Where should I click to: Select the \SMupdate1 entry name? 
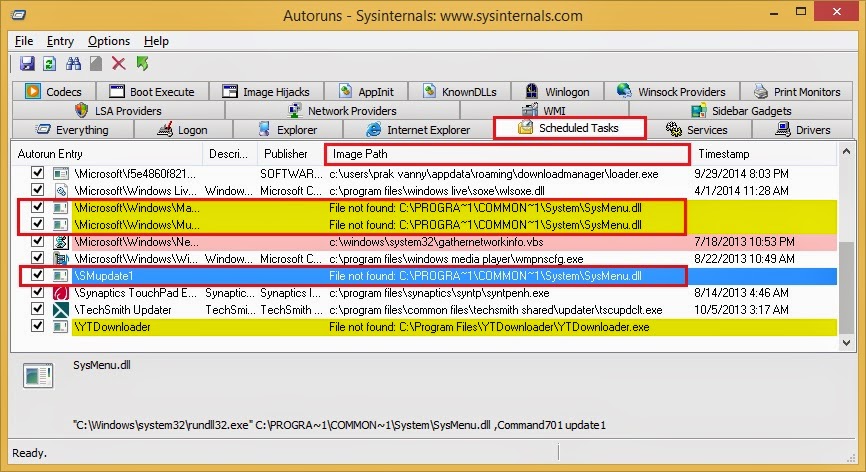(x=104, y=275)
